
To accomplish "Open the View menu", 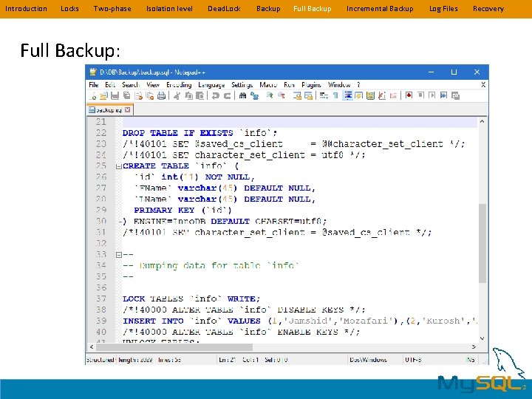I will tap(153, 84).
